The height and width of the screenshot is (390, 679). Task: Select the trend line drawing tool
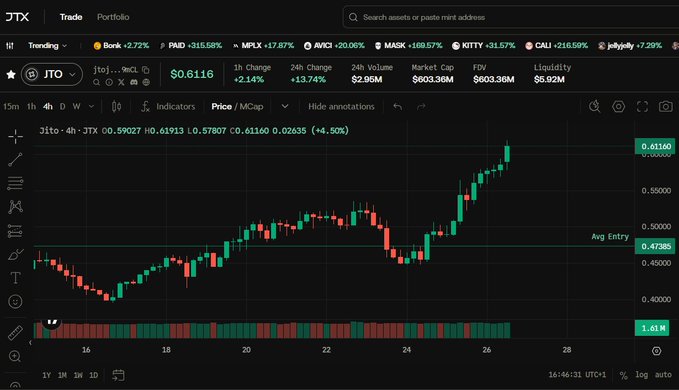pos(15,160)
